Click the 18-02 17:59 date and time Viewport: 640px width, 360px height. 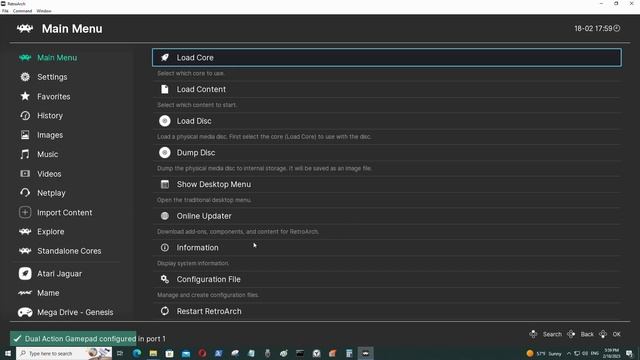tap(593, 28)
